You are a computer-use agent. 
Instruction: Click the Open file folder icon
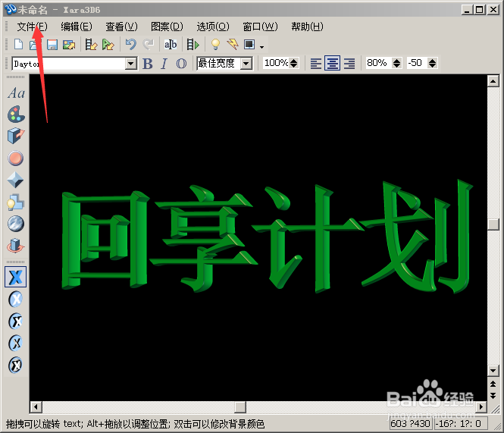point(33,45)
